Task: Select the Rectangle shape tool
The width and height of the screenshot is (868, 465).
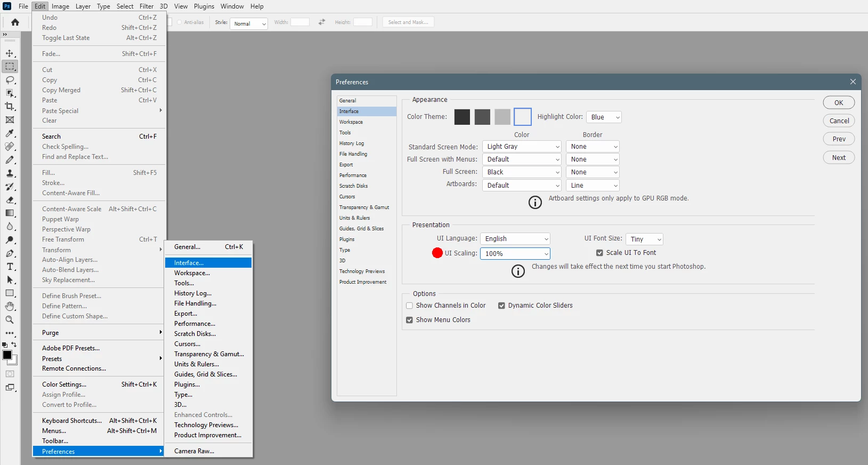Action: tap(10, 293)
